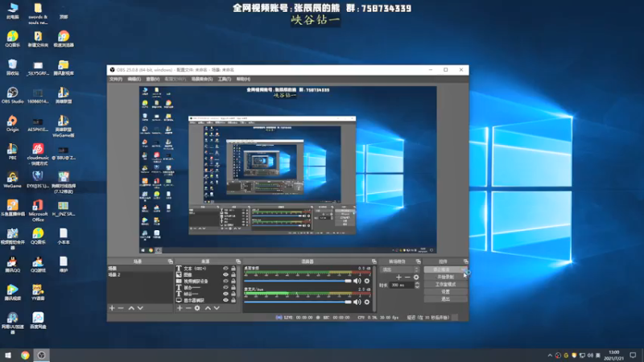Click the 300 ms duration input field
This screenshot has height=362, width=644.
coord(401,285)
